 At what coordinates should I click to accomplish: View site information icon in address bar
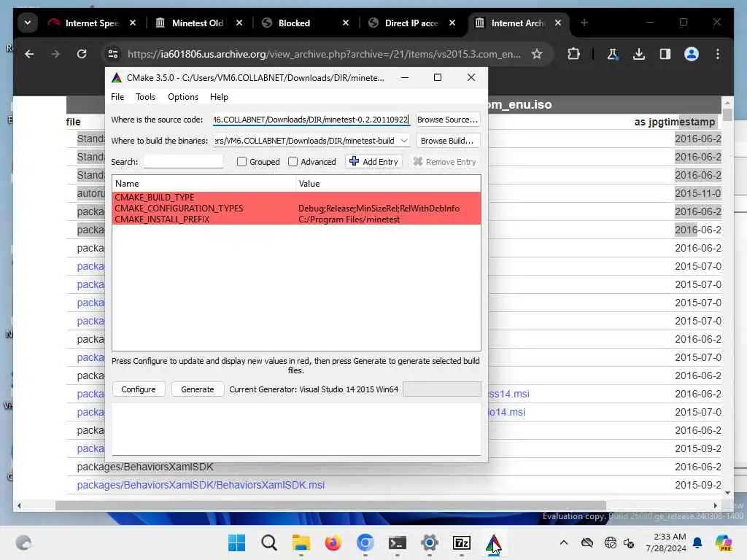click(x=113, y=54)
